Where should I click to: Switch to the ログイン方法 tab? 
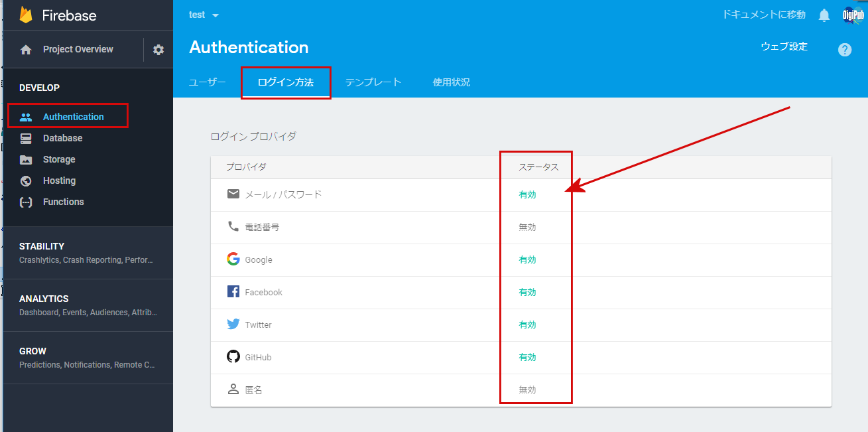click(285, 82)
